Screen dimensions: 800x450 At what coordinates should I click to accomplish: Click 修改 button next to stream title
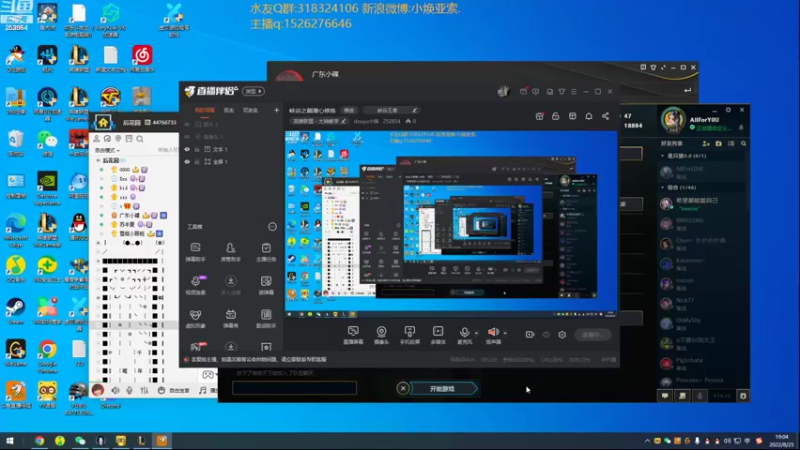click(349, 110)
